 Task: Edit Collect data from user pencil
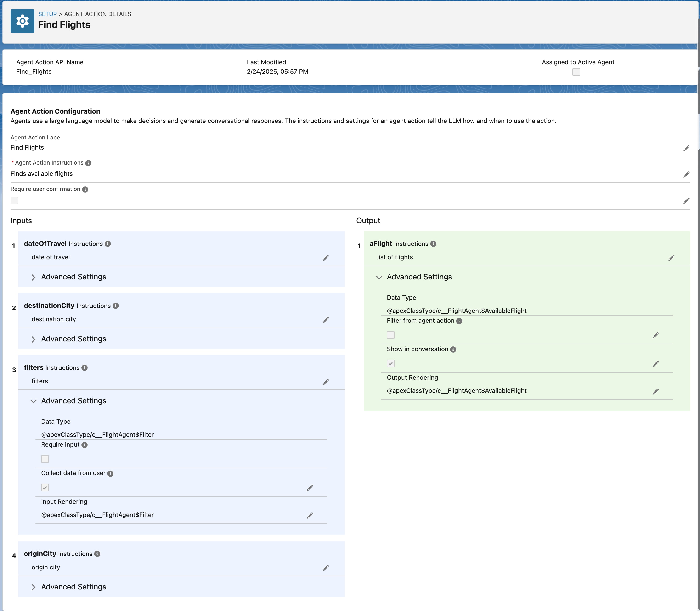tap(310, 488)
